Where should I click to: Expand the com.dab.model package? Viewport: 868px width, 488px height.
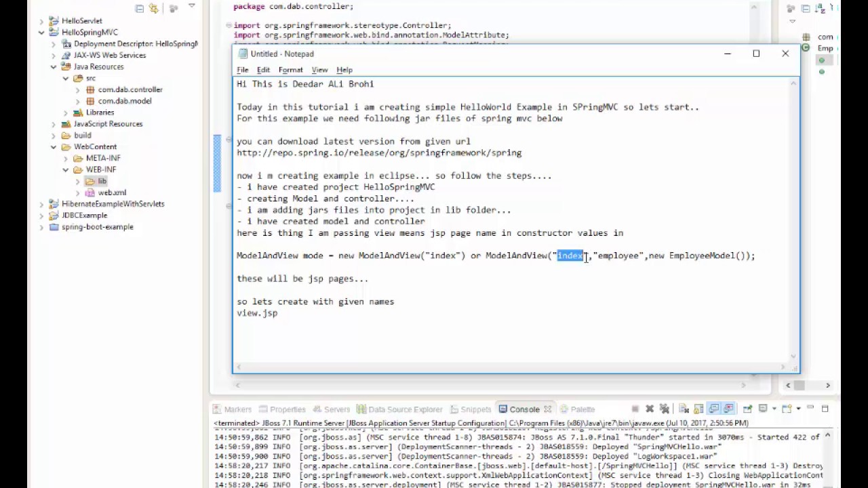[x=78, y=101]
